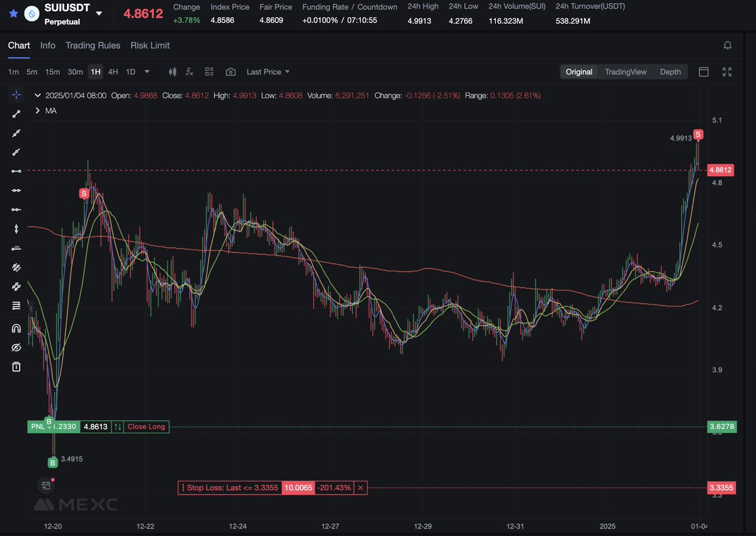
Task: Select the price line tool
Action: [16, 248]
